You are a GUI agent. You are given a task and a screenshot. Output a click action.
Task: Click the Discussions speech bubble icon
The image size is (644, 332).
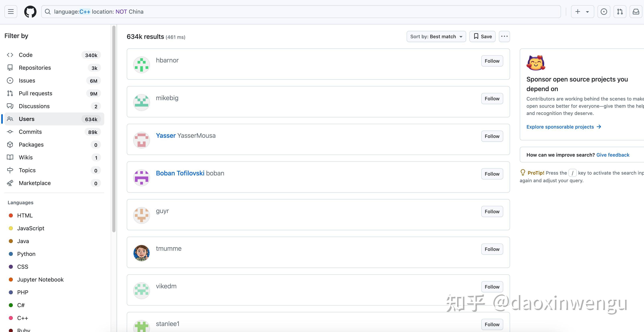(x=10, y=106)
